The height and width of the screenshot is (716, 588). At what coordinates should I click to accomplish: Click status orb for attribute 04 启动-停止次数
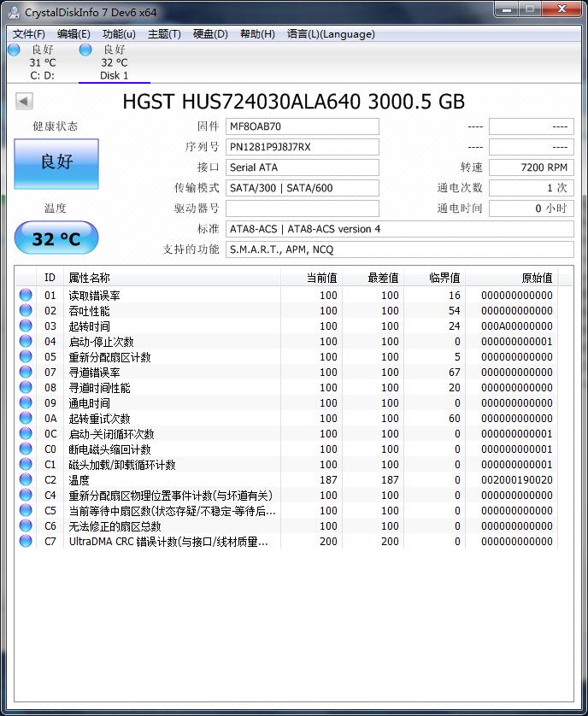(26, 341)
